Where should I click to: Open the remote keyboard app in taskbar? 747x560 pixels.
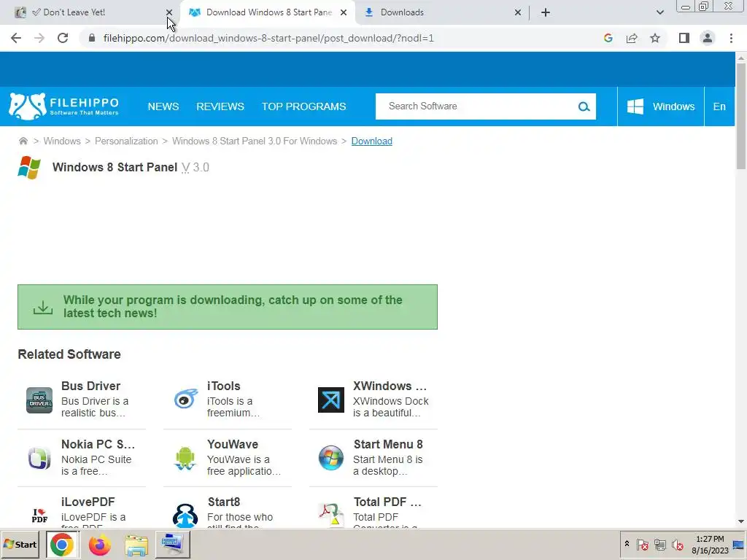[x=172, y=544]
